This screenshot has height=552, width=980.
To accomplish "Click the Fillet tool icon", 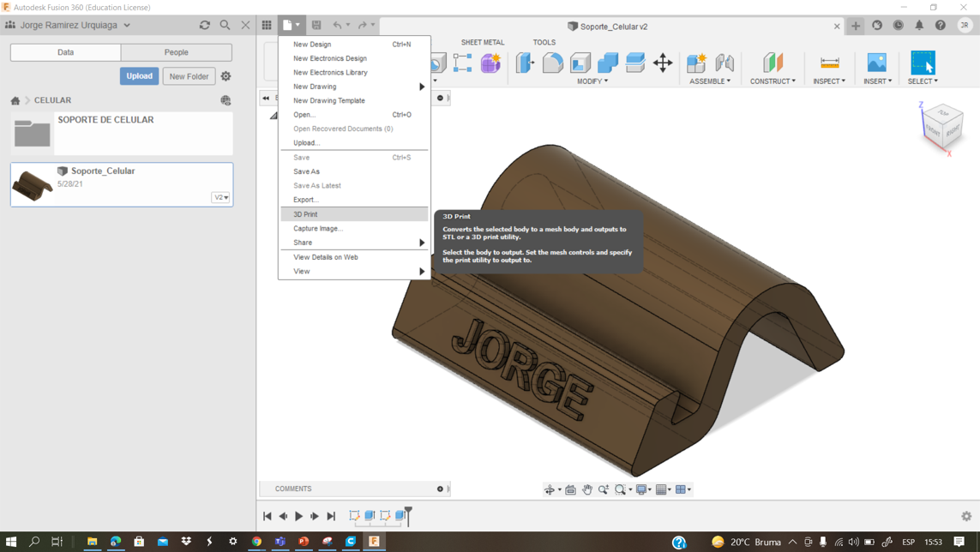I will tap(552, 63).
